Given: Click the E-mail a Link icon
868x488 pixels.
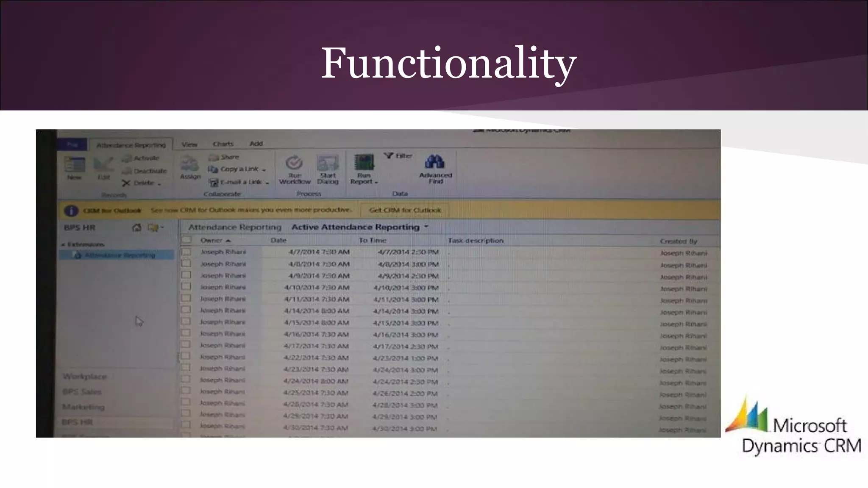Looking at the screenshot, I should point(213,182).
